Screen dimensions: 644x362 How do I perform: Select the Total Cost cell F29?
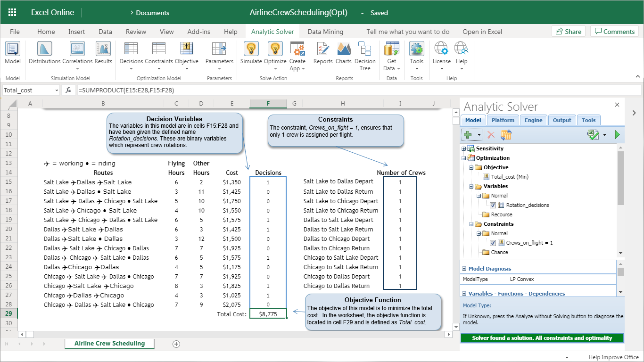pyautogui.click(x=268, y=314)
